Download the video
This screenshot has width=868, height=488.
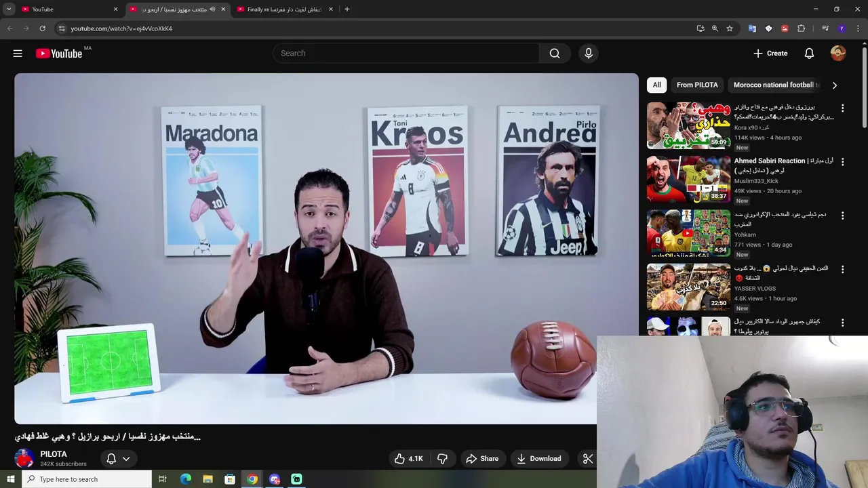(539, 459)
